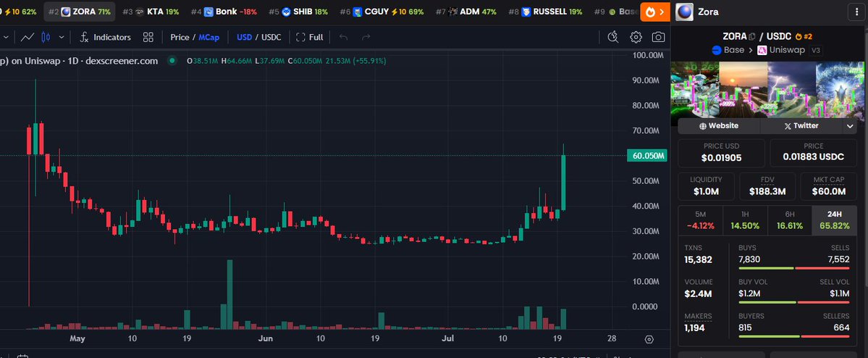Image resolution: width=868 pixels, height=358 pixels.
Task: Select the candlestick chart type icon
Action: click(46, 37)
